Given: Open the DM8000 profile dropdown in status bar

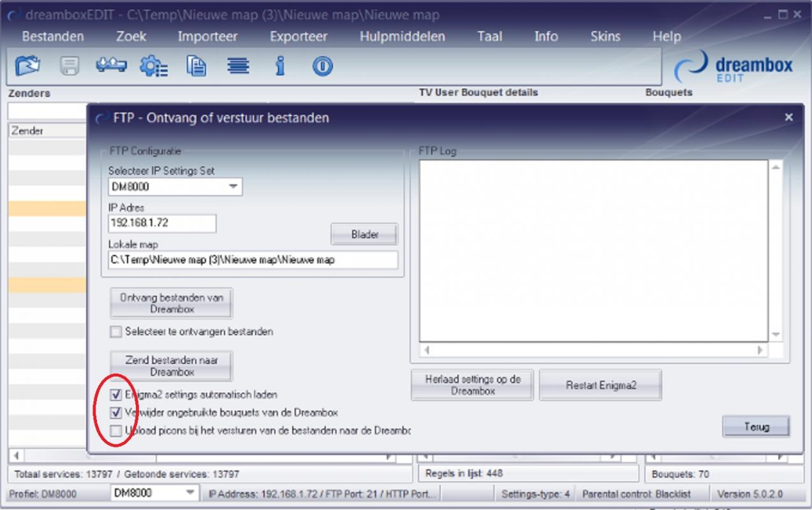Looking at the screenshot, I should [x=189, y=493].
